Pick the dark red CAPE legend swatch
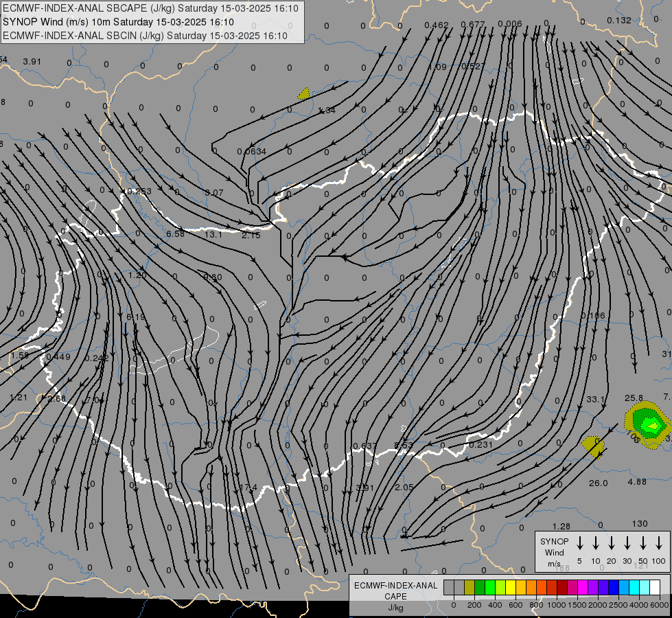 point(562,588)
